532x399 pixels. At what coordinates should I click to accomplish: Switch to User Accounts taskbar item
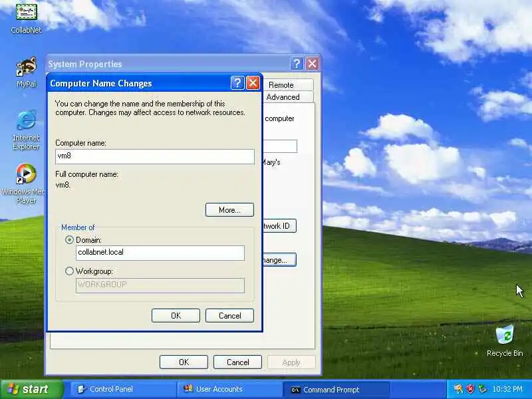click(229, 389)
